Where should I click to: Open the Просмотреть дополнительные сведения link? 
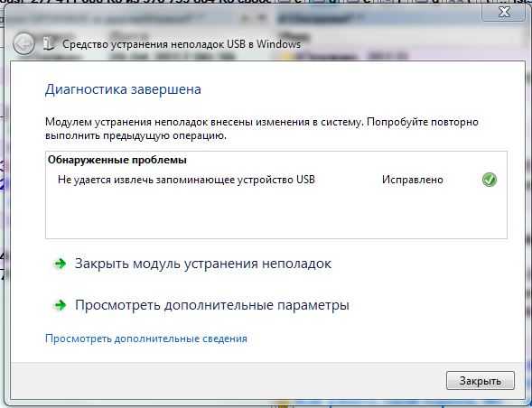tap(146, 338)
